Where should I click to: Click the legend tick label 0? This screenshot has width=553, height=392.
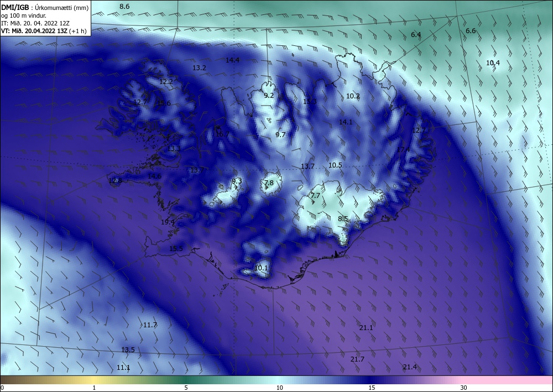(2, 388)
